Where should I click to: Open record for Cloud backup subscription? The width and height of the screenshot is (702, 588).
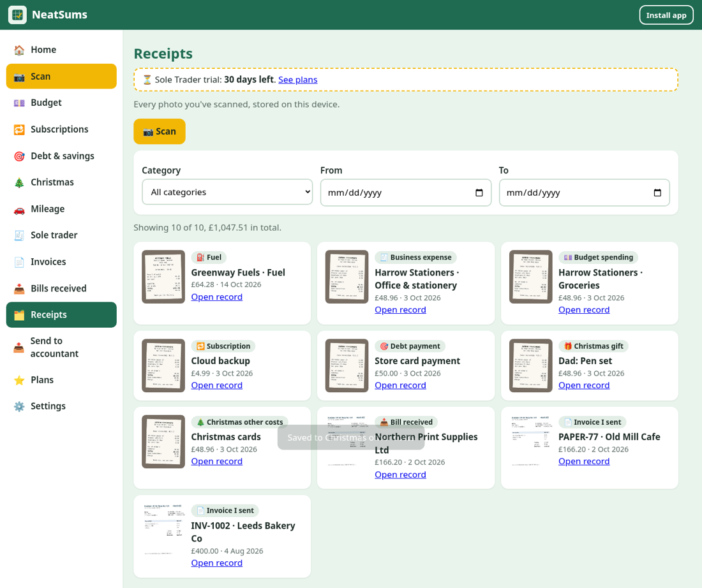[x=217, y=385]
